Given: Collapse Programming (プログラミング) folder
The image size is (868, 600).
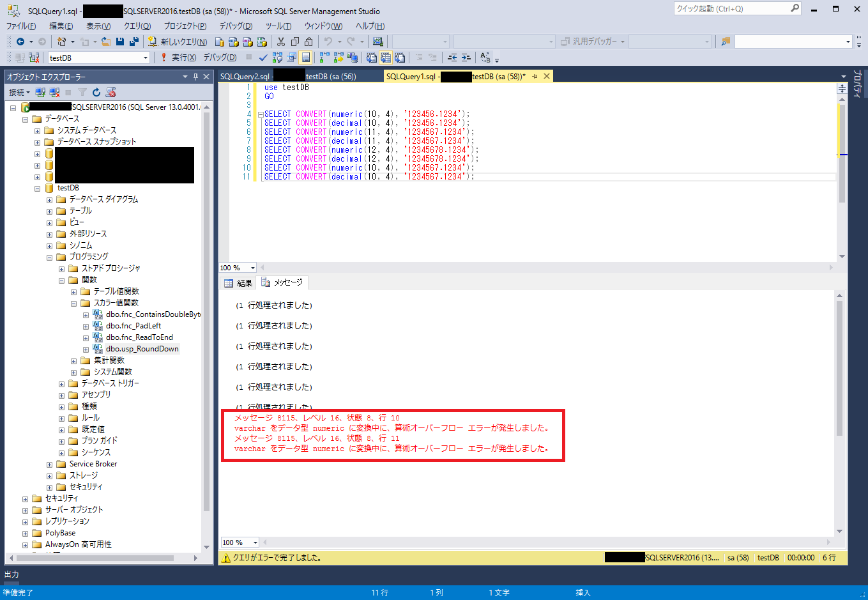Looking at the screenshot, I should tap(49, 258).
